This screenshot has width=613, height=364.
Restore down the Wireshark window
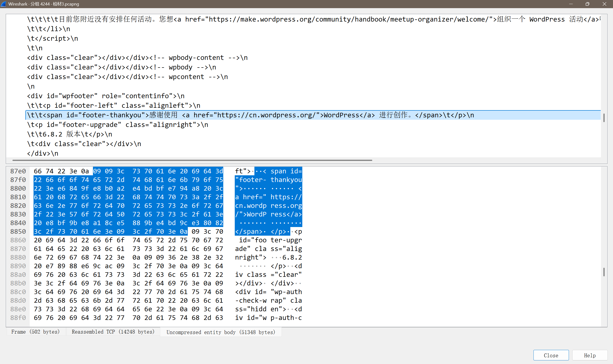point(587,4)
